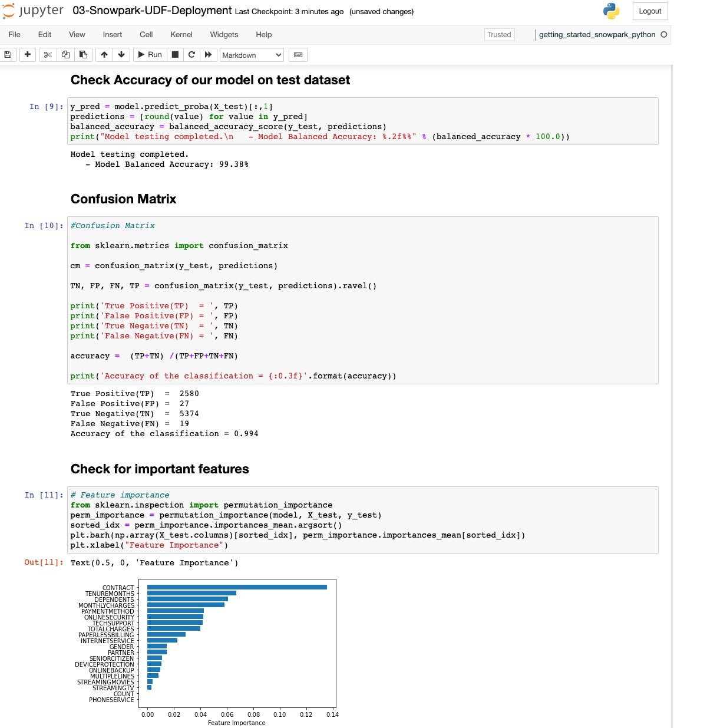Paste cells below icon
Image resolution: width=707 pixels, height=728 pixels.
click(x=83, y=55)
